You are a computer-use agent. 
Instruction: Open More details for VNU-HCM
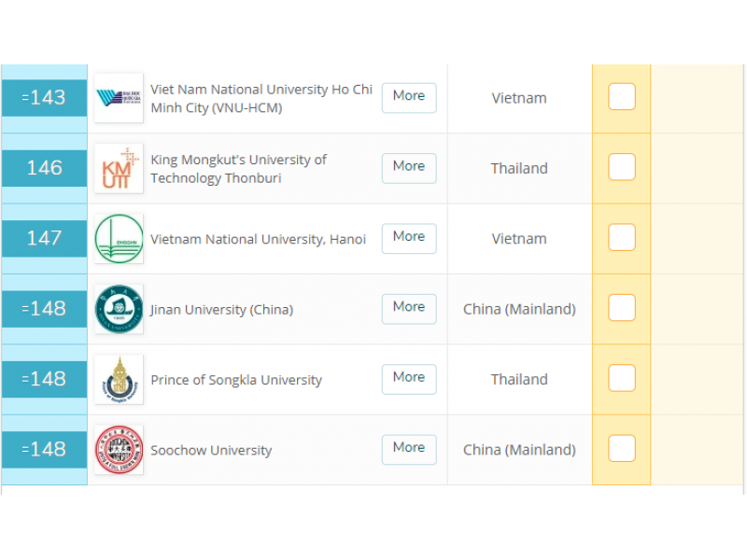click(x=408, y=97)
